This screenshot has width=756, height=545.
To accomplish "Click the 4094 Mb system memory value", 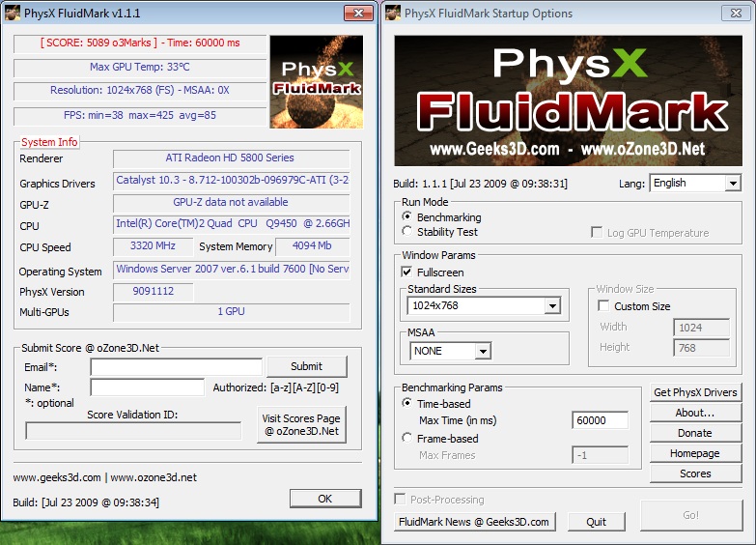I will click(x=312, y=245).
